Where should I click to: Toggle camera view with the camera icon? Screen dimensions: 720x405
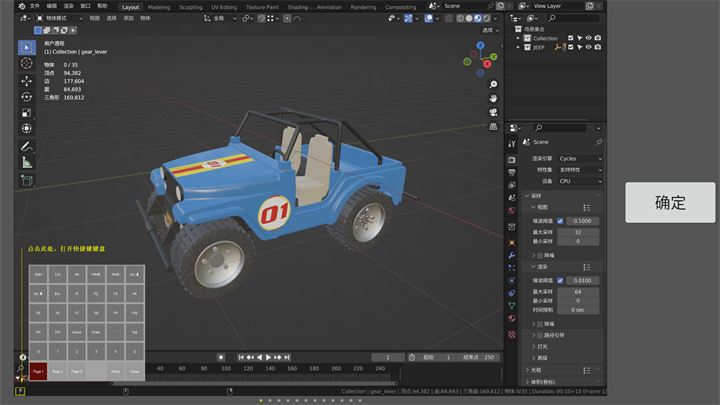(494, 113)
